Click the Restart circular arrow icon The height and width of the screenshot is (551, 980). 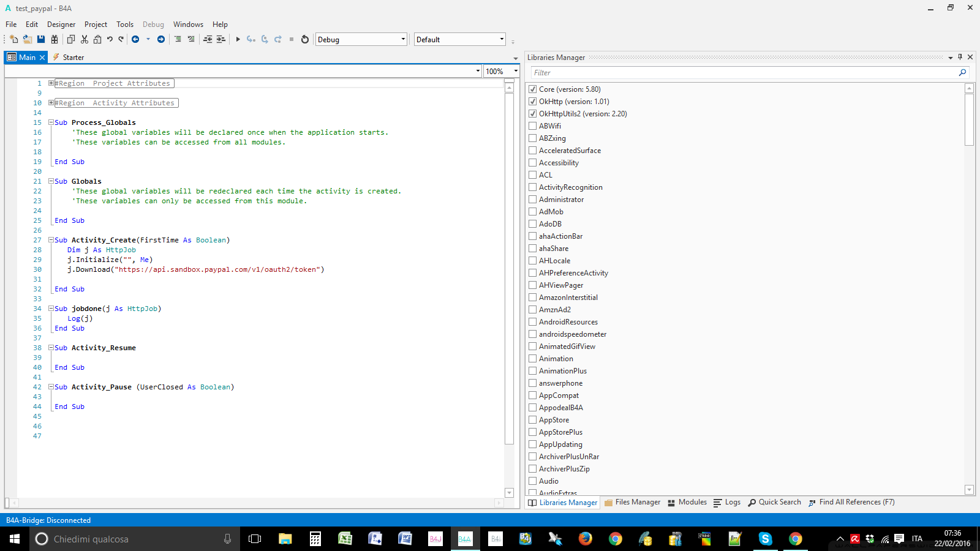click(x=305, y=39)
